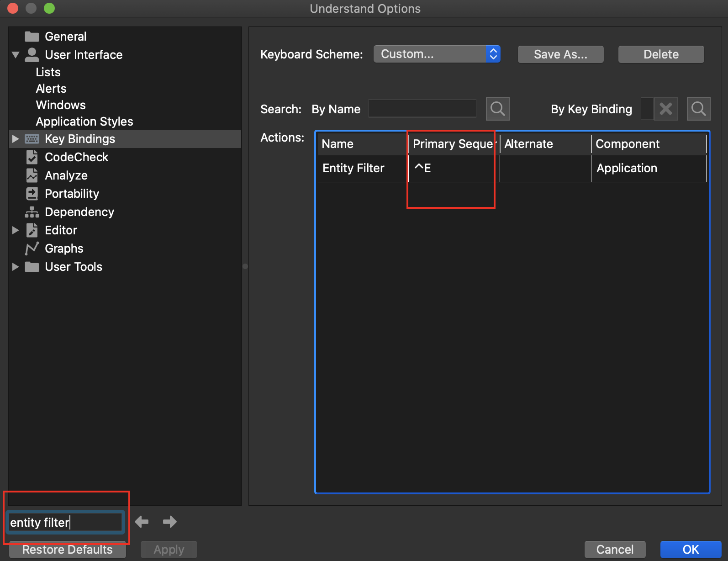Expand the Editor tree section
The width and height of the screenshot is (728, 561).
click(x=16, y=230)
